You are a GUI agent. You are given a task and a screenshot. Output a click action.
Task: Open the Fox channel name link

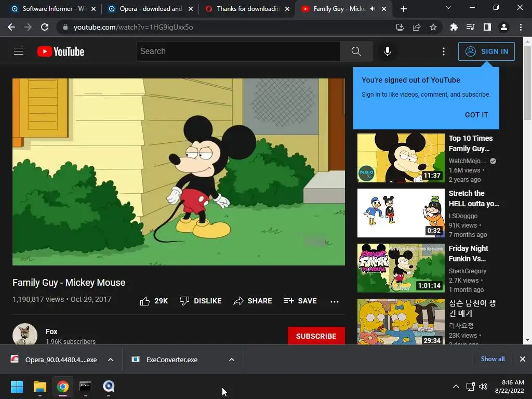tap(51, 331)
